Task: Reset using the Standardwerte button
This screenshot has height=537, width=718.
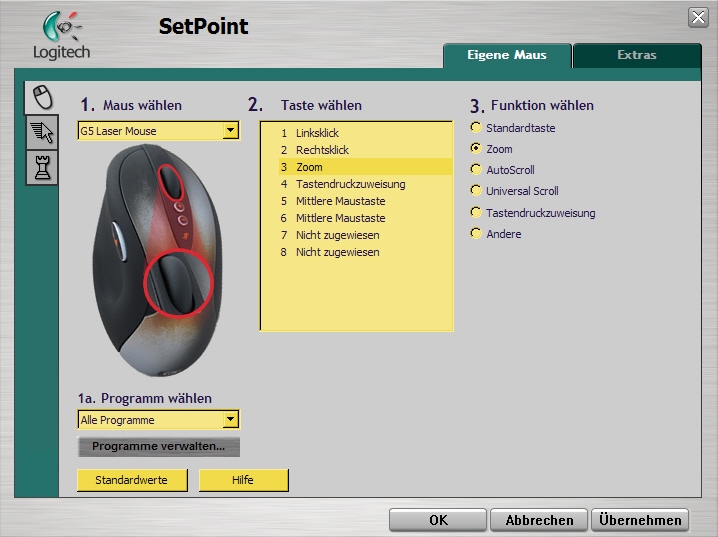Action: pos(132,480)
